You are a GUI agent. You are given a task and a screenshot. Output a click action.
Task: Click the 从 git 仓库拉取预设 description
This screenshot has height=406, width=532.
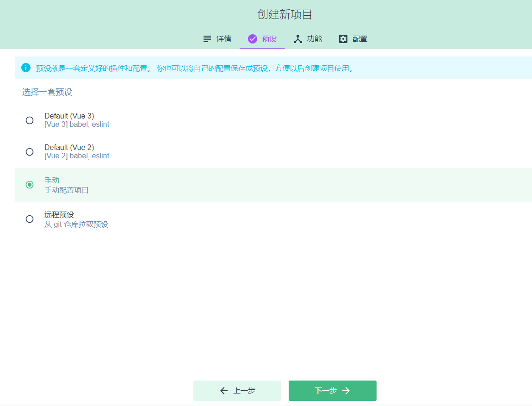click(76, 225)
